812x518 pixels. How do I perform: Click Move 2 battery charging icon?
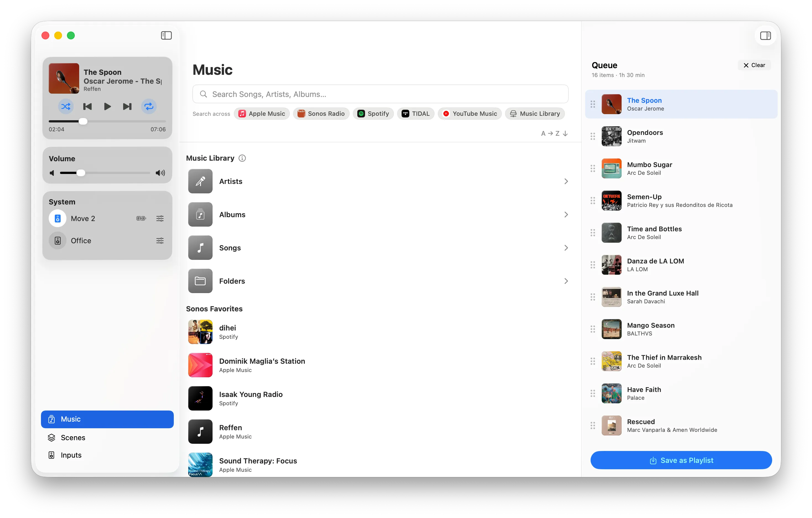pyautogui.click(x=141, y=219)
